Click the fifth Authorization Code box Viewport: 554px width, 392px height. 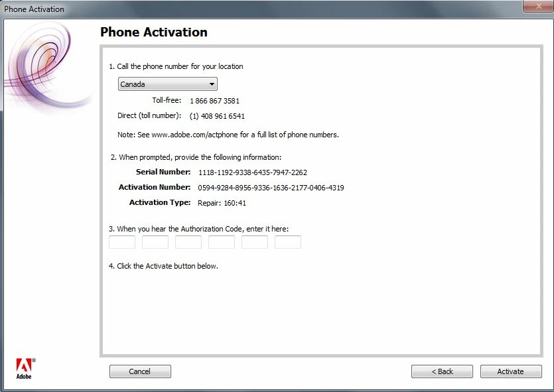pos(255,242)
